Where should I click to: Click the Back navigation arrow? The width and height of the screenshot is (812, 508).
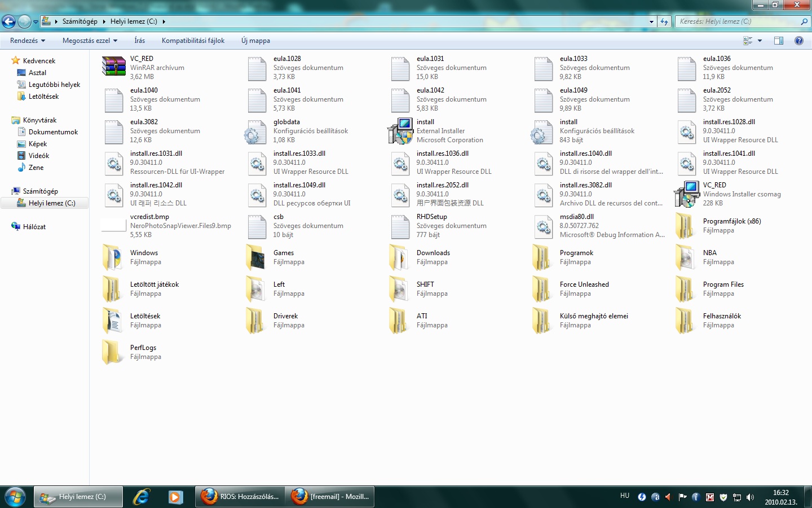9,21
